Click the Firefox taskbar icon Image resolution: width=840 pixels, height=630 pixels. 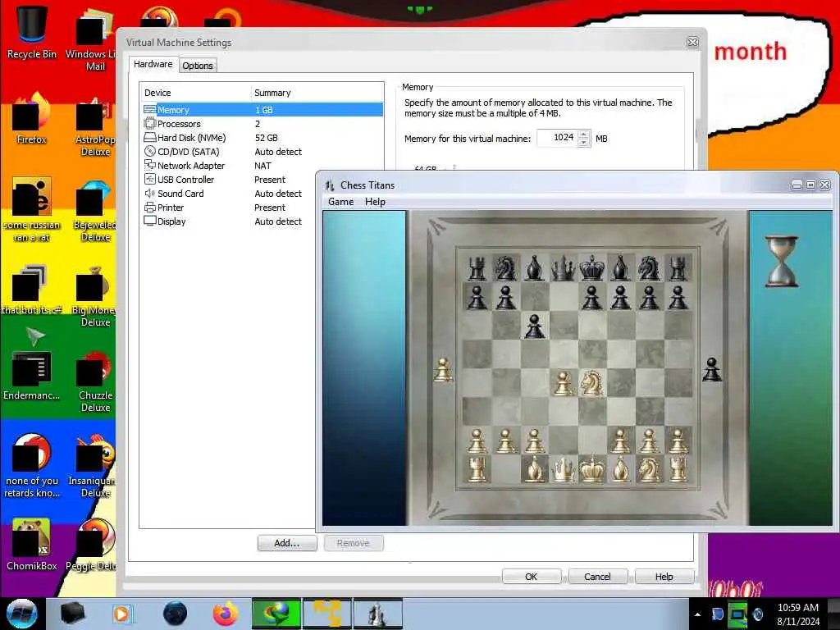[x=226, y=614]
